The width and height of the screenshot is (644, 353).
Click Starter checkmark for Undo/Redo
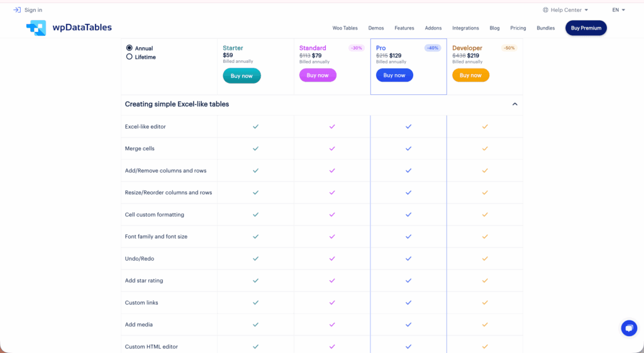255,259
